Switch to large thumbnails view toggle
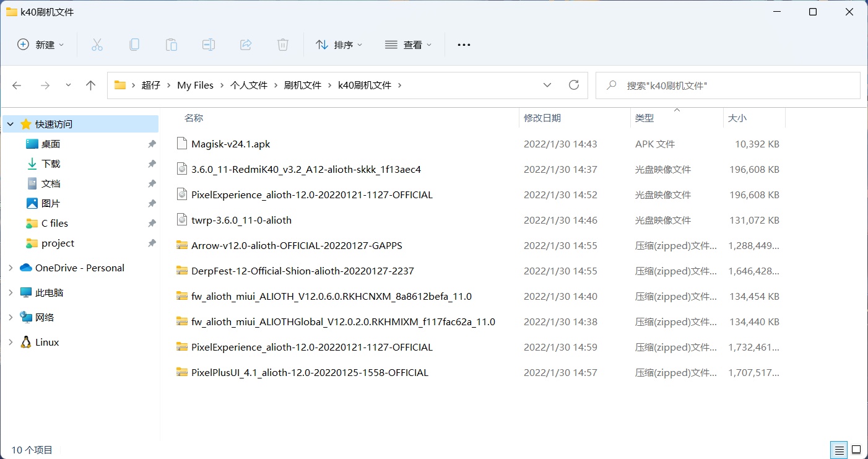 click(856, 450)
